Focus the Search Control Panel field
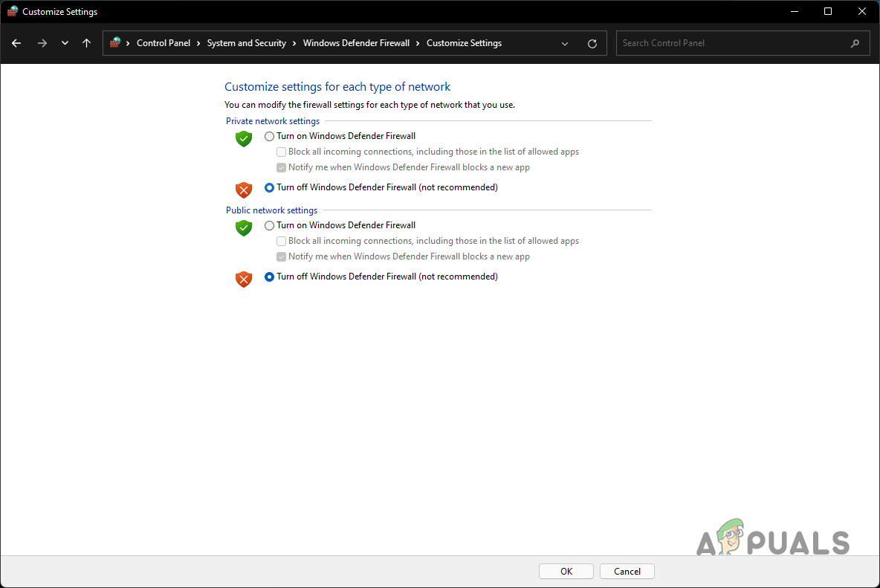Screen dimensions: 880x588 coord(742,43)
